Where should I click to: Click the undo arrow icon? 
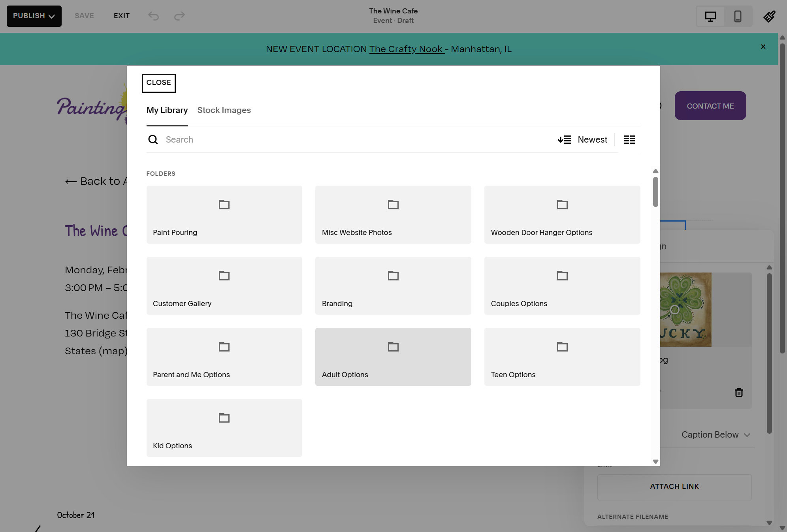153,16
